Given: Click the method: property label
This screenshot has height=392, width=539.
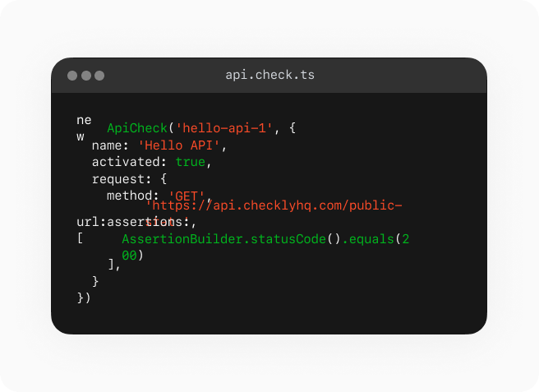Looking at the screenshot, I should pyautogui.click(x=132, y=196).
